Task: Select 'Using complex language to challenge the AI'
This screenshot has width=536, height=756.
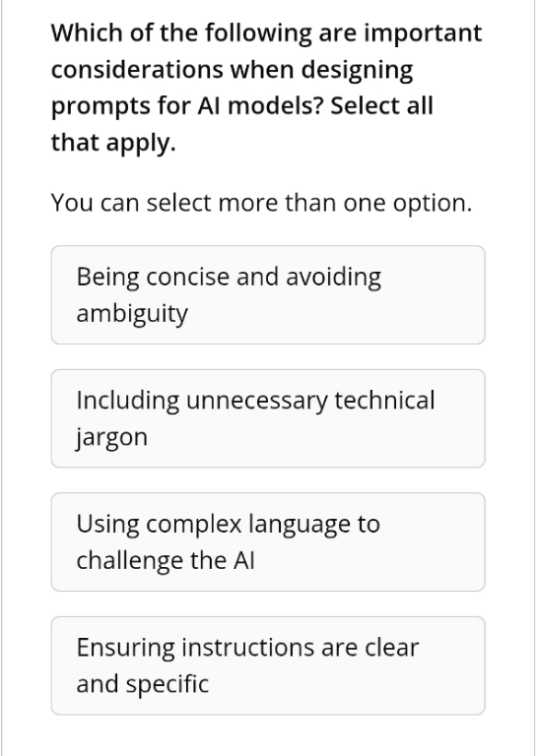Action: [x=268, y=541]
